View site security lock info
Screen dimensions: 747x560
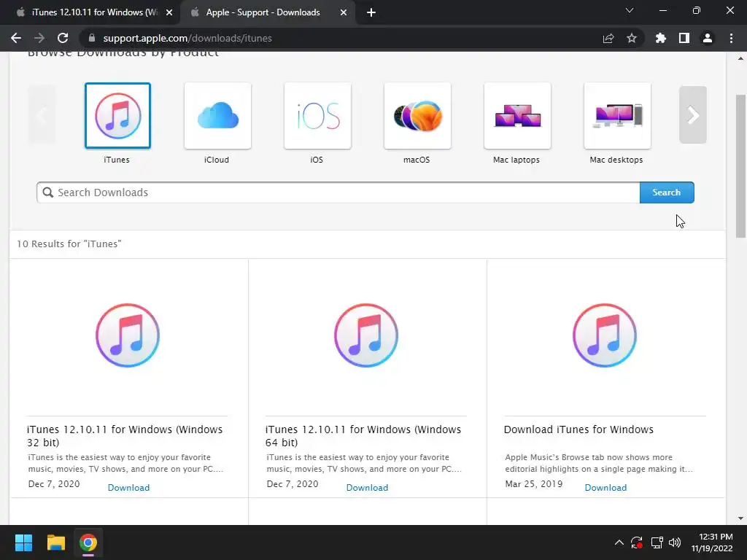click(92, 38)
